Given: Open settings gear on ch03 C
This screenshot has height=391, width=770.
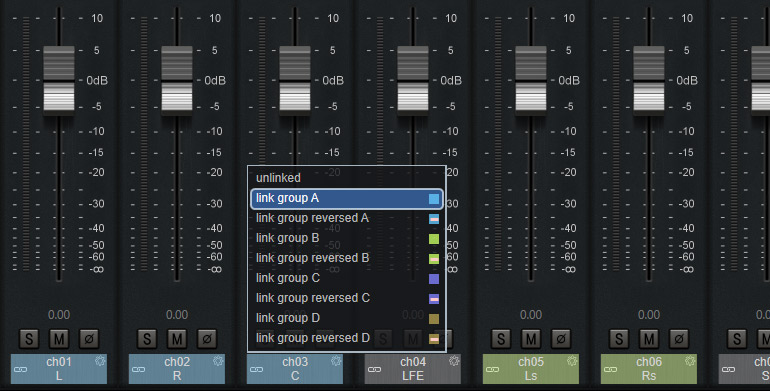Looking at the screenshot, I should click(336, 361).
